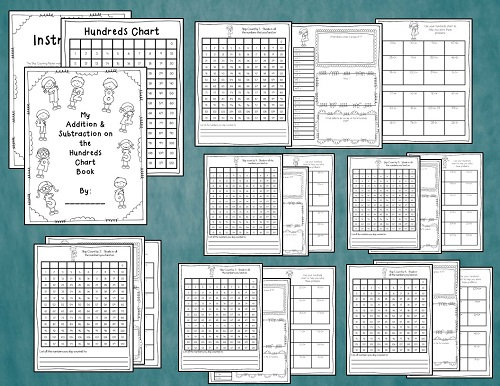The height and width of the screenshot is (386, 500).
Task: Open the number grid page in the middle-center stack
Action: click(x=243, y=205)
